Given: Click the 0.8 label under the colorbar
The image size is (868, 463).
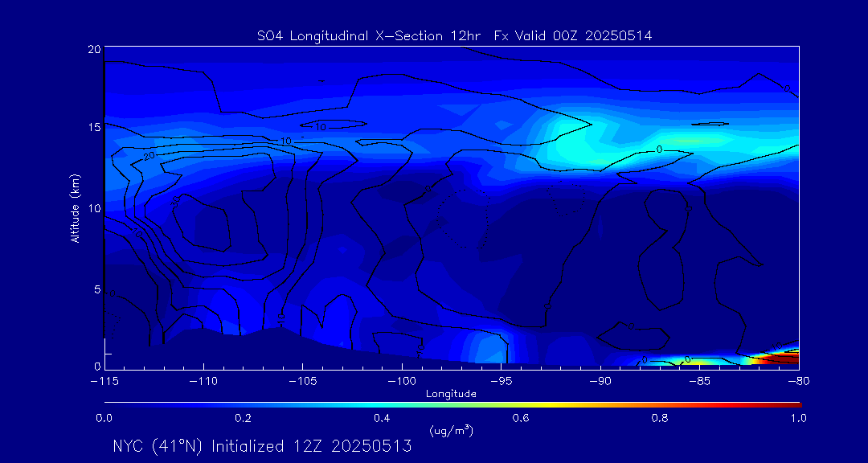Looking at the screenshot, I should [x=660, y=418].
